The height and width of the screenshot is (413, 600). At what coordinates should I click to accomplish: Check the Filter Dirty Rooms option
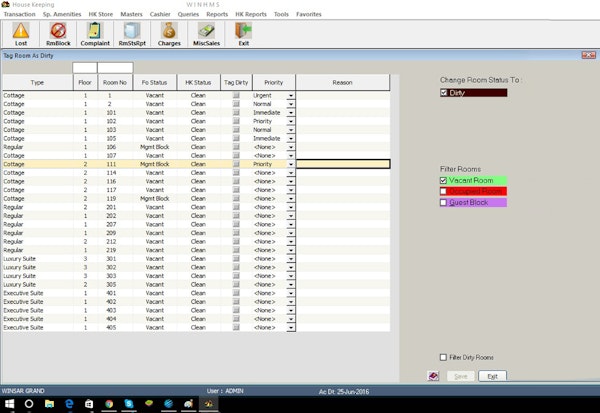click(x=444, y=357)
